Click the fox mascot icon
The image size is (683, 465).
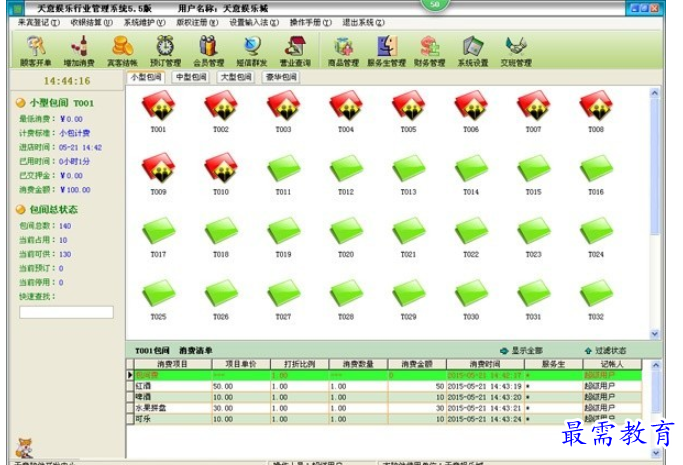tap(24, 447)
